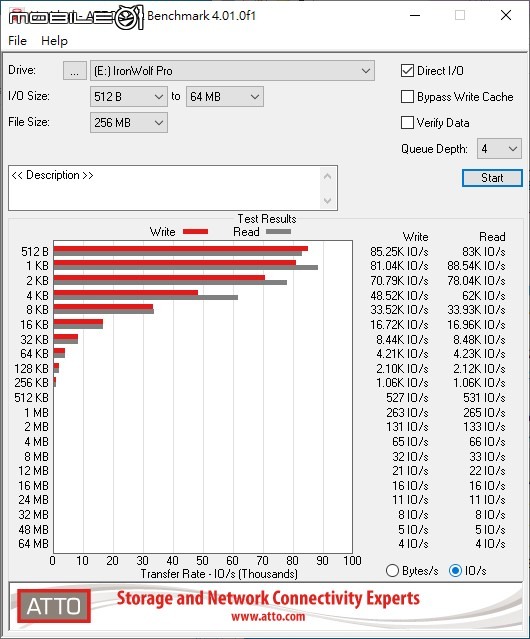Click the description scrollbar up arrow

tap(328, 176)
